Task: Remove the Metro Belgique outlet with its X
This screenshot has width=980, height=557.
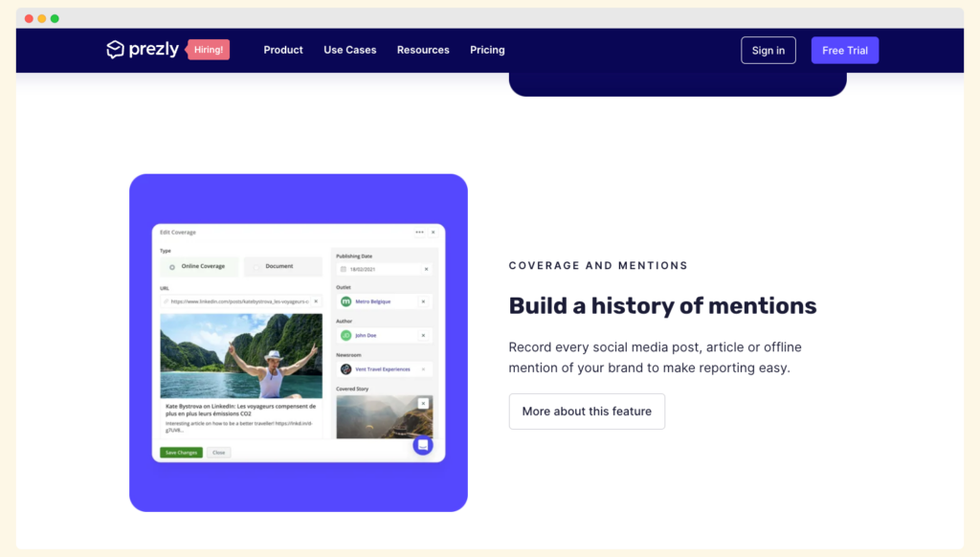Action: coord(424,301)
